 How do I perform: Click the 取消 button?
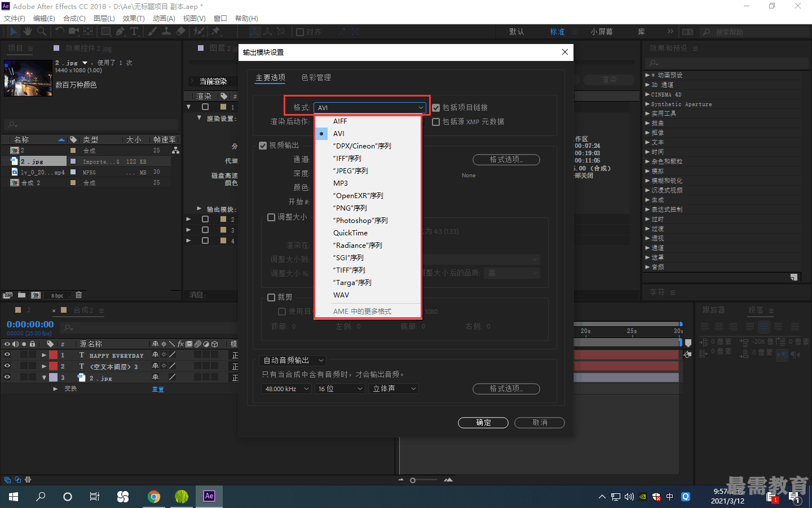point(540,423)
